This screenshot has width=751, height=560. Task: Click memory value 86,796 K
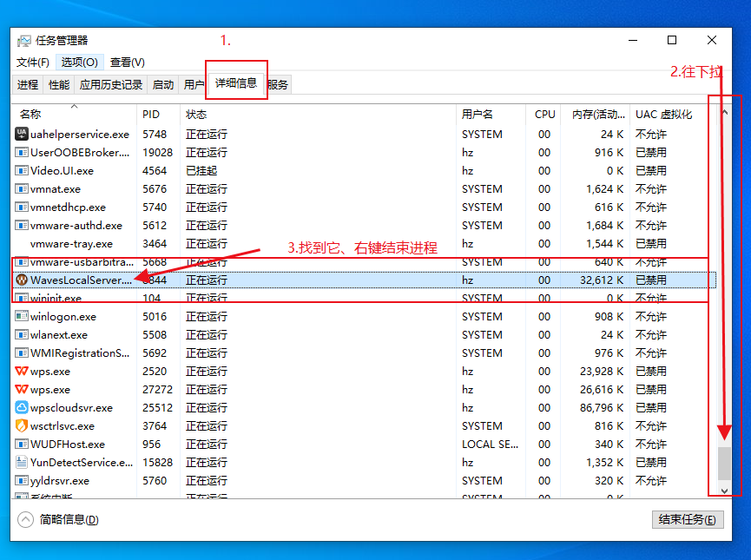coord(602,408)
